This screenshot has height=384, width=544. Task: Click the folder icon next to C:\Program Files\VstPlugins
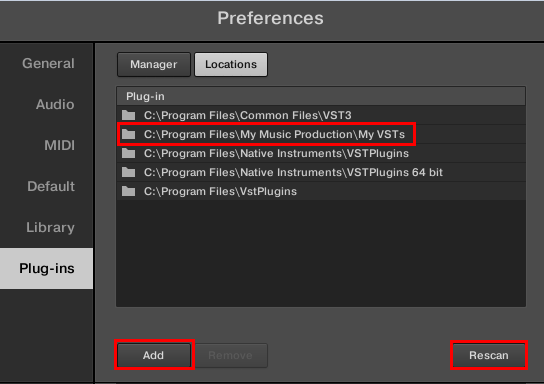coord(128,191)
